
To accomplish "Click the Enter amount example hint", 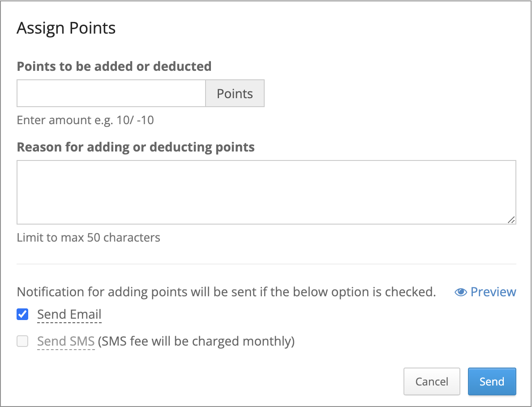I will [x=85, y=120].
